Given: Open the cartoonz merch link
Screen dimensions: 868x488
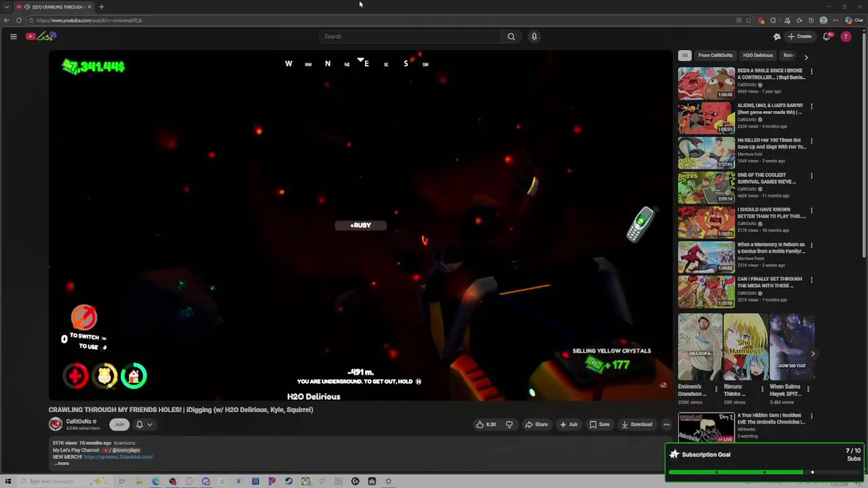Looking at the screenshot, I should [118, 457].
